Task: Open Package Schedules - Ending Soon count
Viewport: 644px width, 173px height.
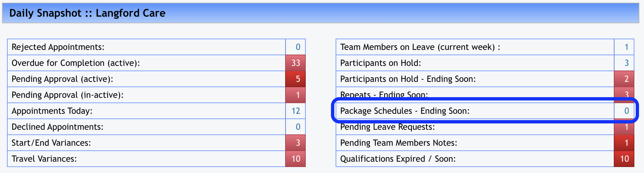Action: coord(626,111)
